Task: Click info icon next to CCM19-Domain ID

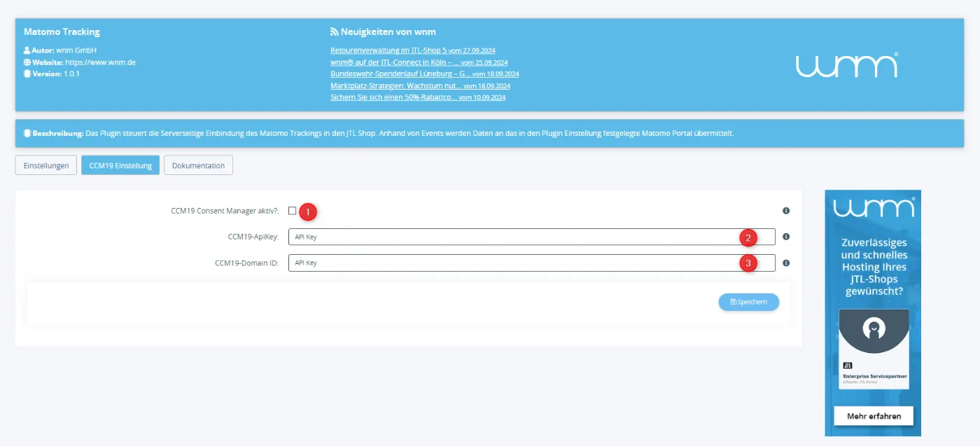Action: point(786,263)
